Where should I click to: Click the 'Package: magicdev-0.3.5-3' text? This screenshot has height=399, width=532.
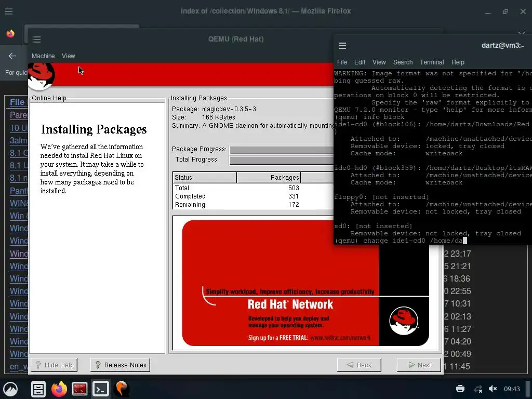pos(214,109)
